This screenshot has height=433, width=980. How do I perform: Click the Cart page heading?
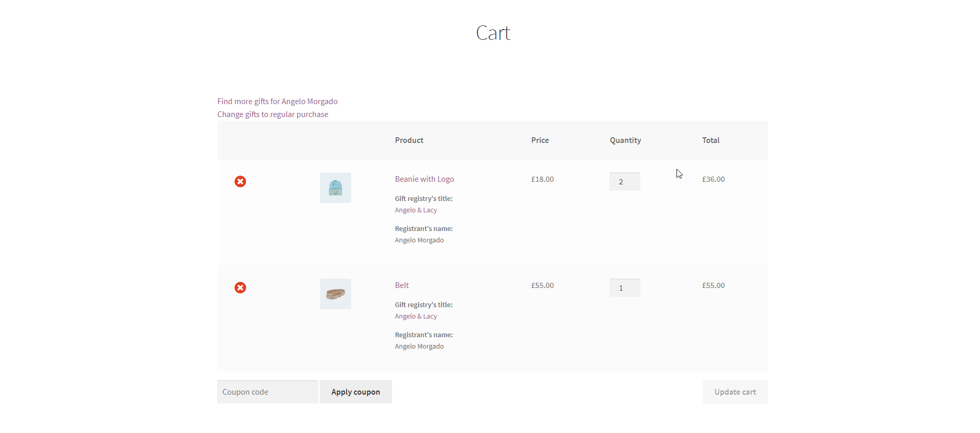pyautogui.click(x=493, y=33)
